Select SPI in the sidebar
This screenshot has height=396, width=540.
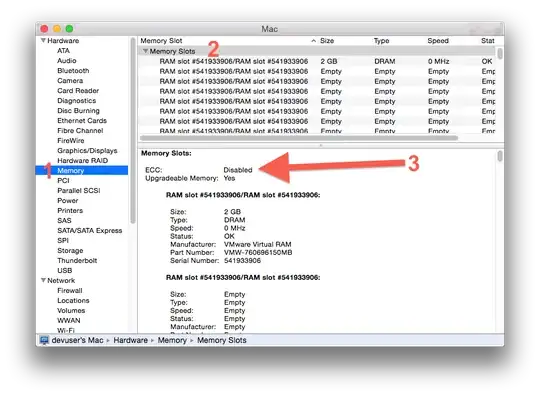point(63,240)
